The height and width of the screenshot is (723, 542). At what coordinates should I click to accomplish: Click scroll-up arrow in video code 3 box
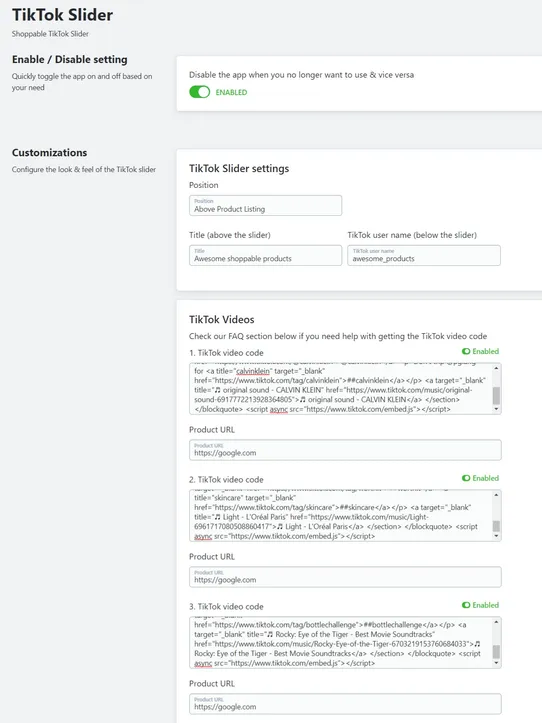point(496,622)
